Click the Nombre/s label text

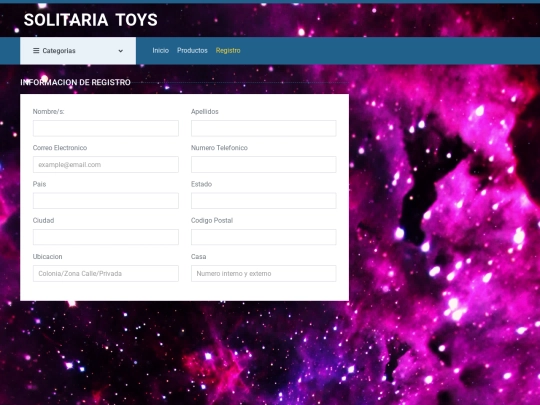click(x=49, y=112)
